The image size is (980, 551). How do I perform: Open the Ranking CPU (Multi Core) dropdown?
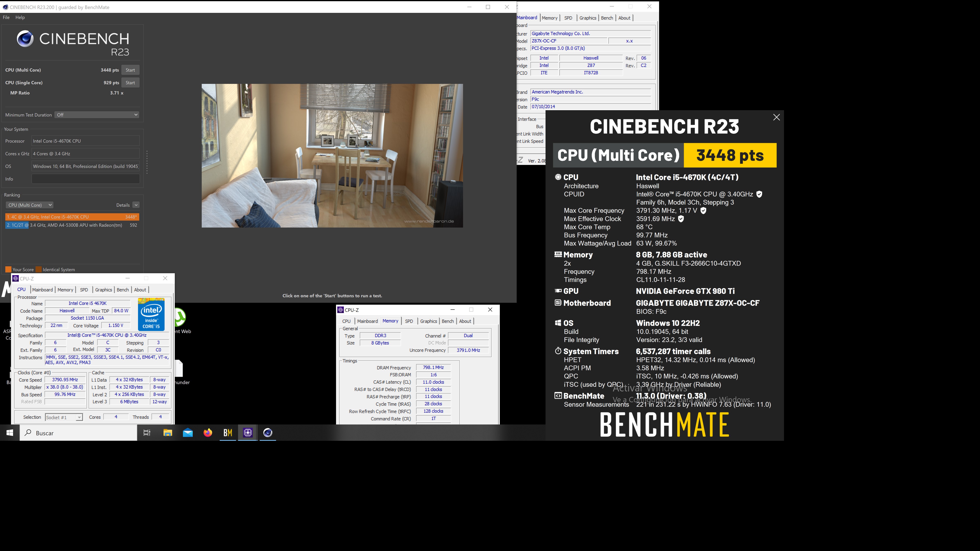[x=29, y=205]
